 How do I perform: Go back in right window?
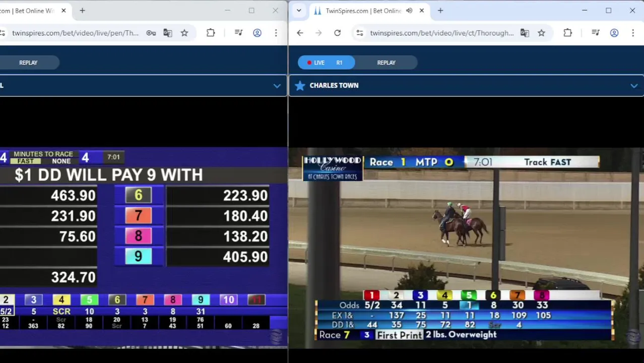[x=300, y=33]
